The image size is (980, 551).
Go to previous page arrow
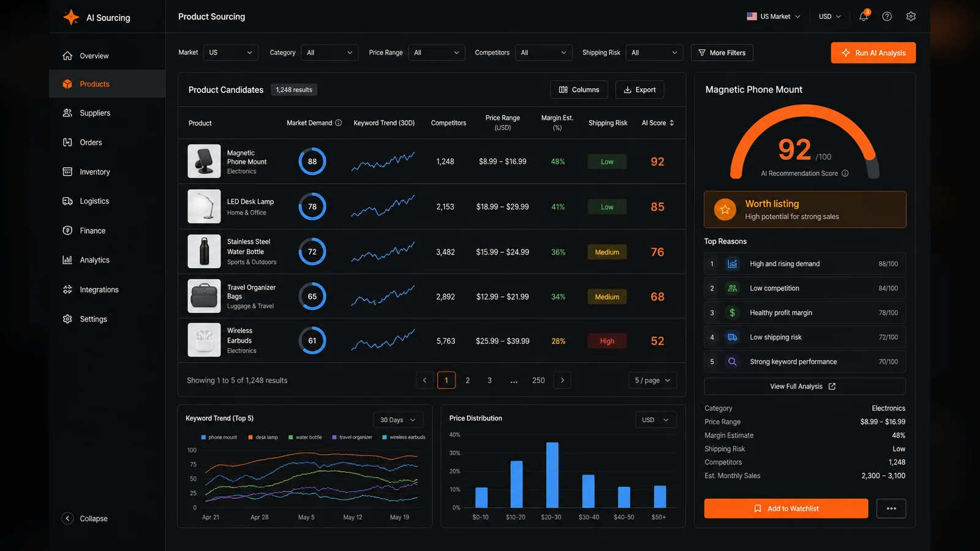click(424, 380)
